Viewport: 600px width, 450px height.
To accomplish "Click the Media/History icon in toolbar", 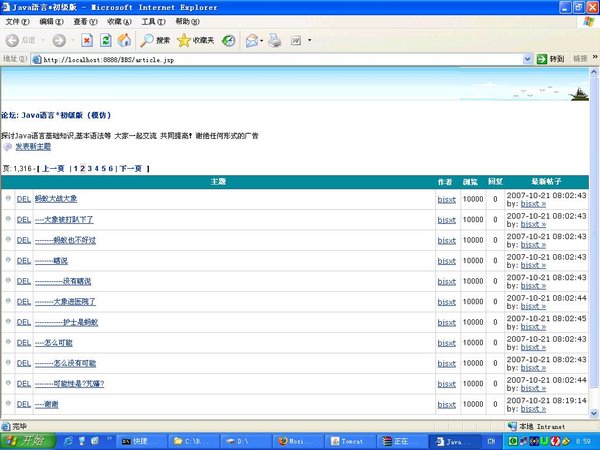I will click(x=229, y=41).
